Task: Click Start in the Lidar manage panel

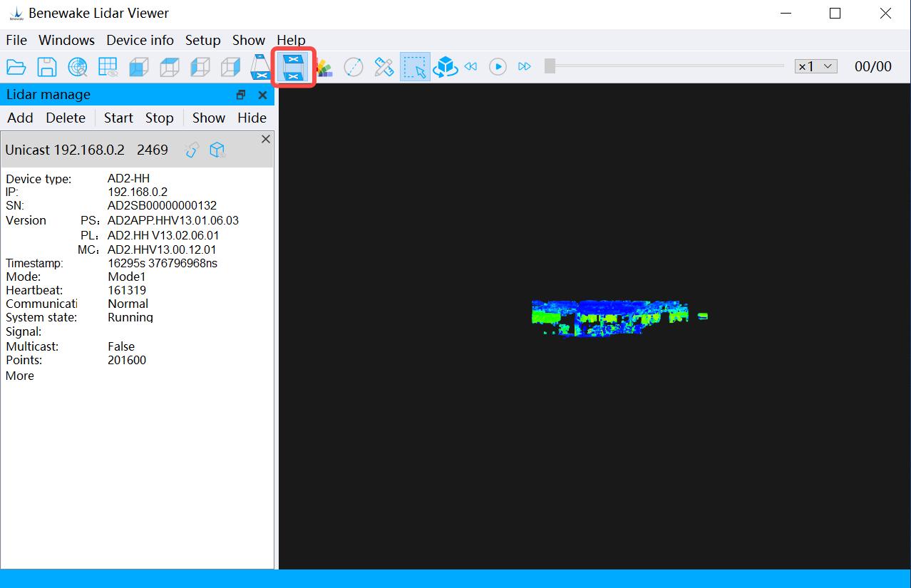Action: [x=118, y=118]
